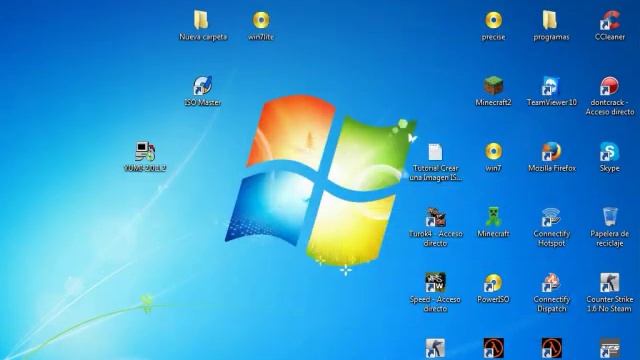Select the Minecraft creeper icon
The width and height of the screenshot is (640, 360).
(493, 217)
